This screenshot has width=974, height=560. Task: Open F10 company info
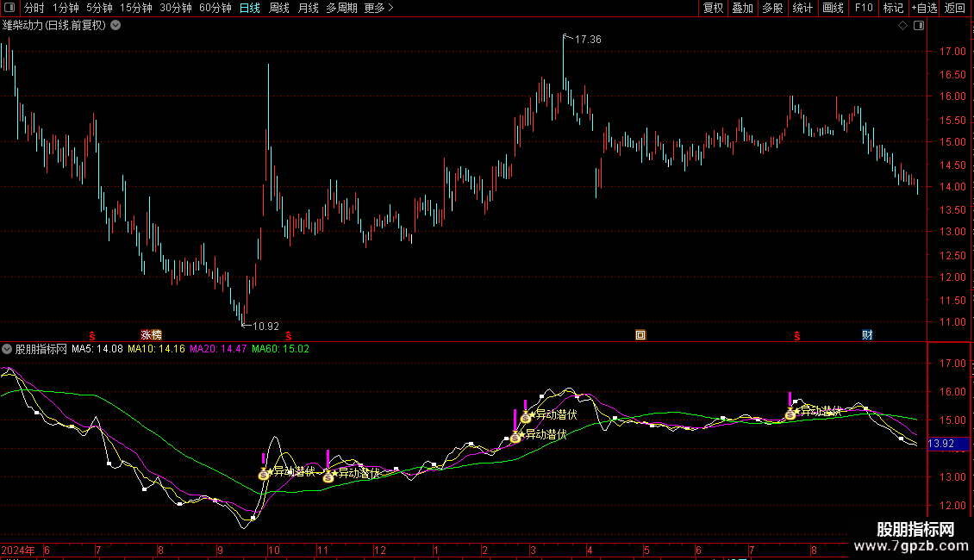[x=864, y=8]
